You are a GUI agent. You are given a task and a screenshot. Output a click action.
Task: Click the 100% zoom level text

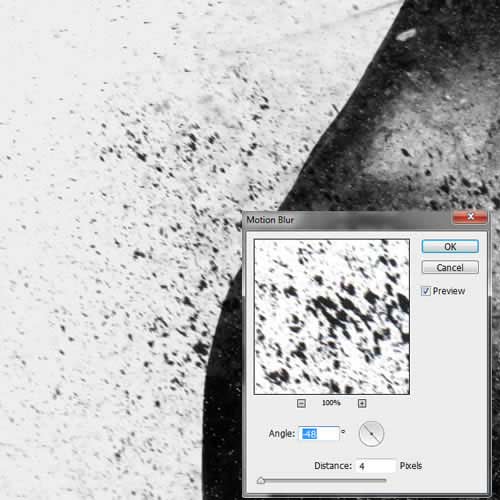[x=331, y=403]
